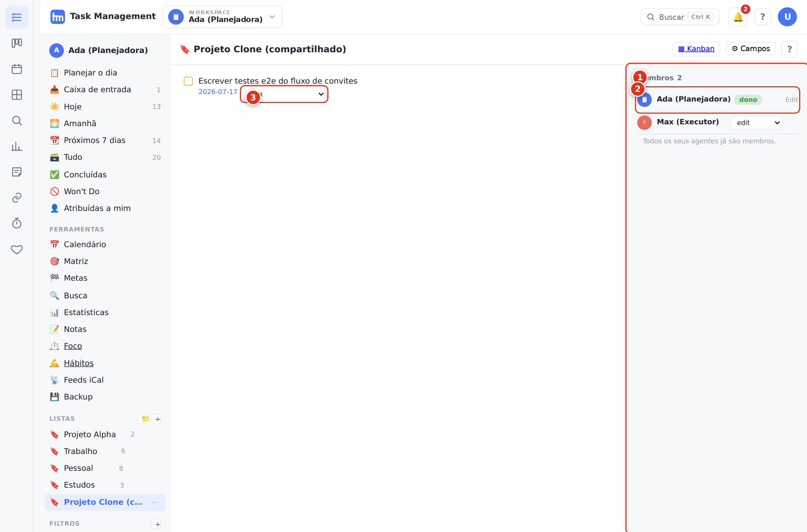Screen dimensions: 807x532
Task: Open the task list icon in left rail
Action: pos(17,17)
